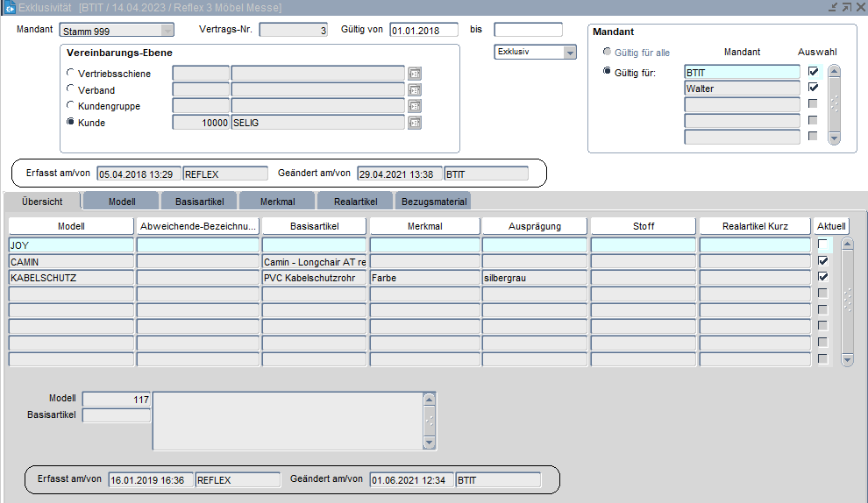Select the Vertriebsschiene radio button
This screenshot has width=868, height=503.
[x=71, y=74]
